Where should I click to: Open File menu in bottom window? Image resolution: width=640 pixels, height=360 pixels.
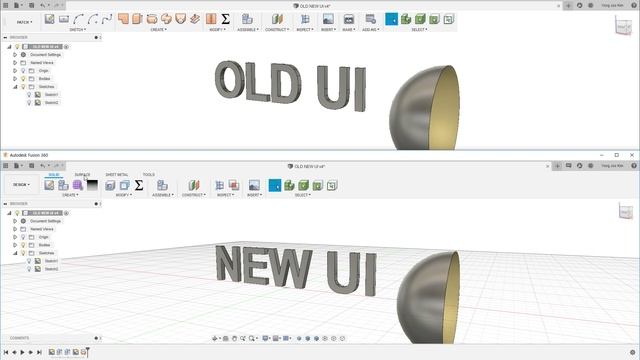[x=18, y=166]
